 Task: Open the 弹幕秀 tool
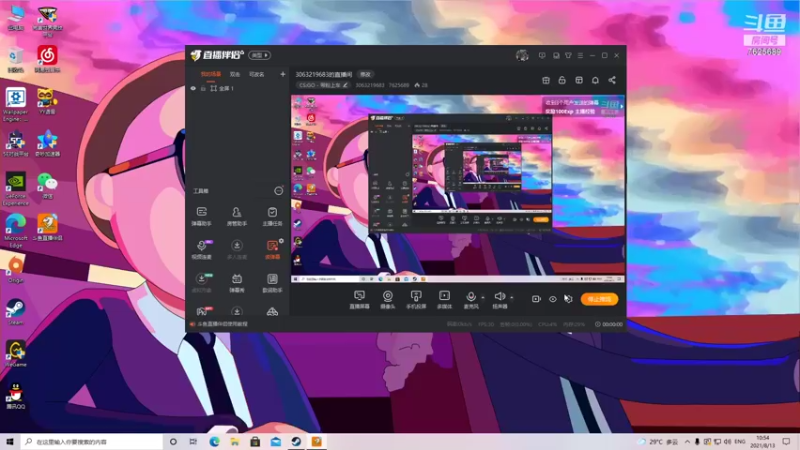pos(237,283)
